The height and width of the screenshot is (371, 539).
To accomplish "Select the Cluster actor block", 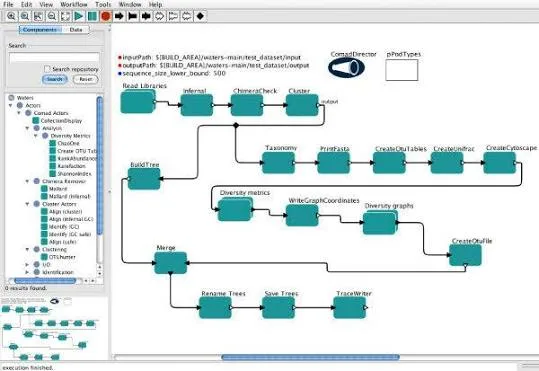I will [302, 105].
